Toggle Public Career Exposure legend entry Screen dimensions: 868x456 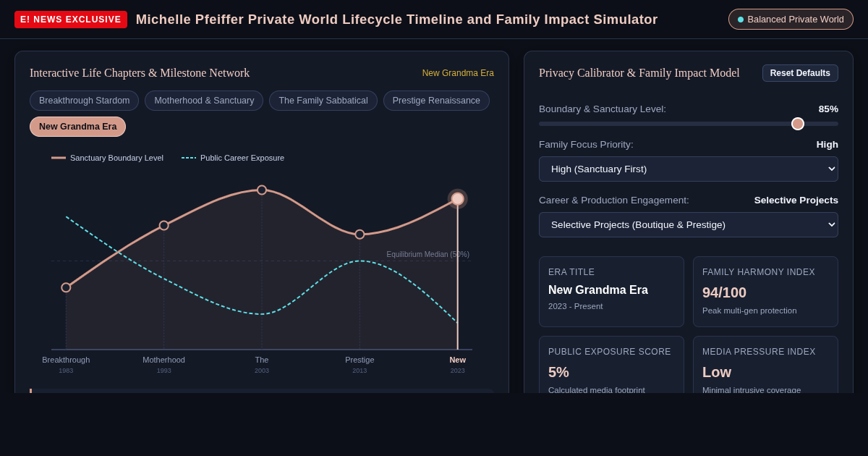pyautogui.click(x=233, y=158)
